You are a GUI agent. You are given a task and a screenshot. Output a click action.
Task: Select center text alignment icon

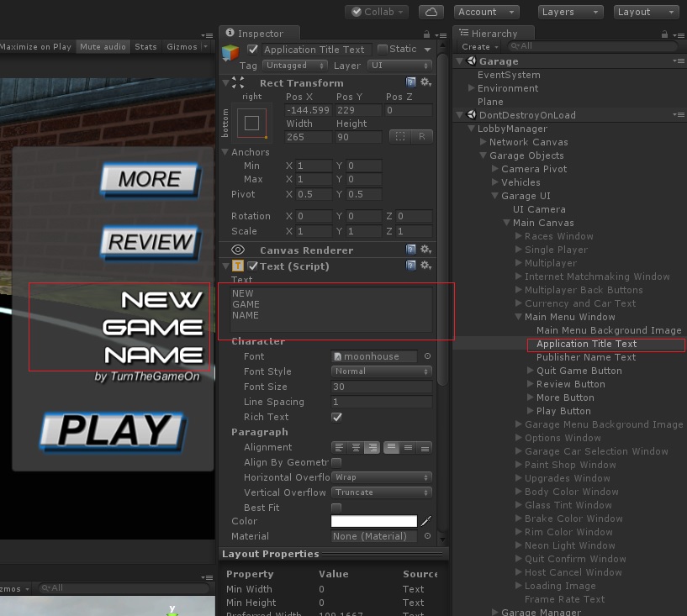(x=355, y=447)
